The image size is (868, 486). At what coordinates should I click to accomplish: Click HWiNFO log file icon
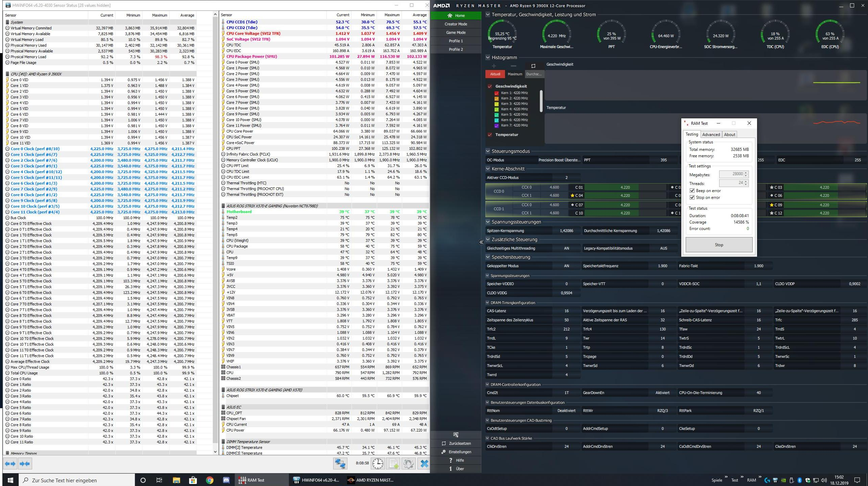coord(393,463)
